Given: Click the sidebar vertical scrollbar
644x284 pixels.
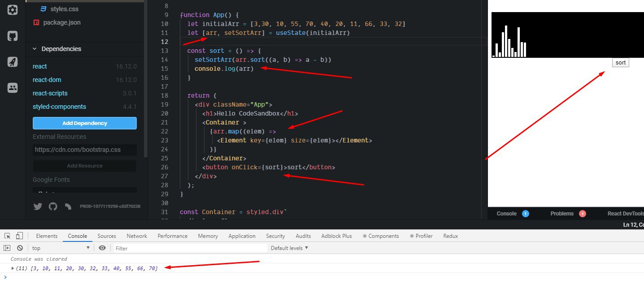Looking at the screenshot, I should [x=145, y=78].
